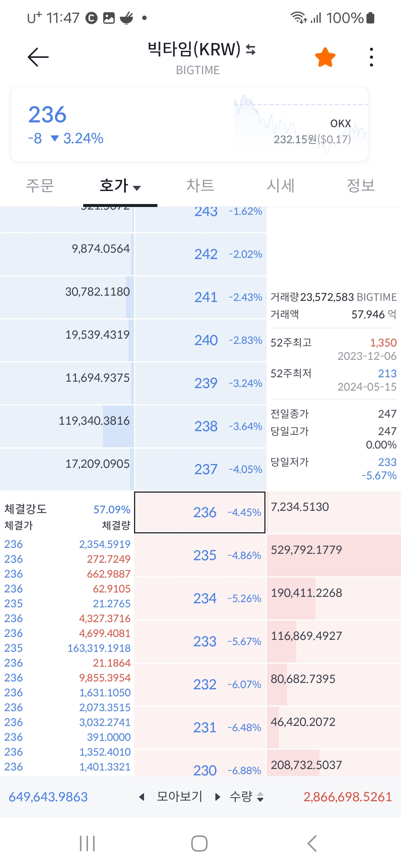Switch to the 주문 tab
This screenshot has width=401, height=868.
click(x=40, y=185)
